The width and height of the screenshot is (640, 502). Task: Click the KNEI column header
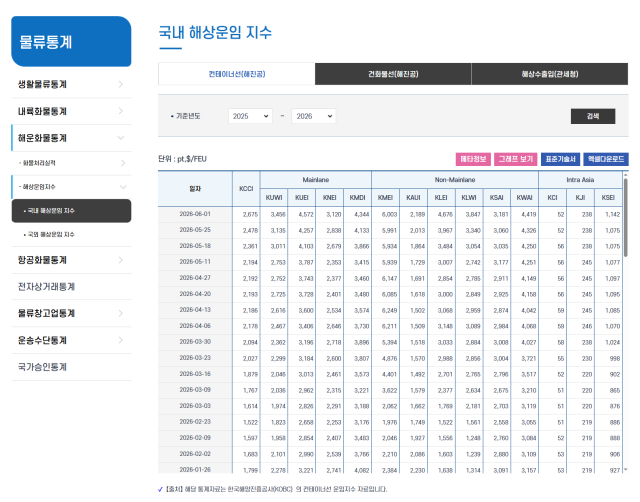tap(329, 198)
